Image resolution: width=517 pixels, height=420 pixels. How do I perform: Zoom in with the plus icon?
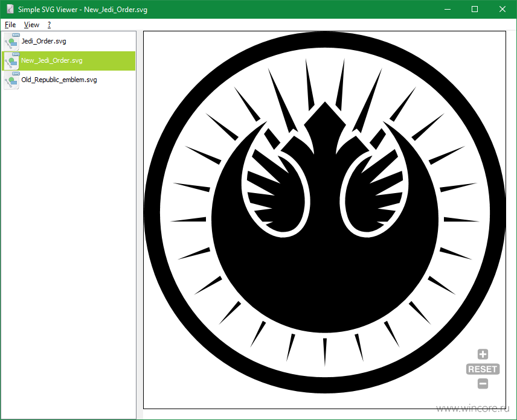coord(483,354)
